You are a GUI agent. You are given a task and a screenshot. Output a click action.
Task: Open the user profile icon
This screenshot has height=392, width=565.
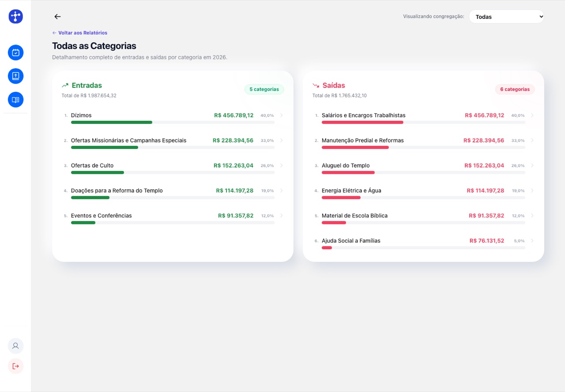coord(15,346)
